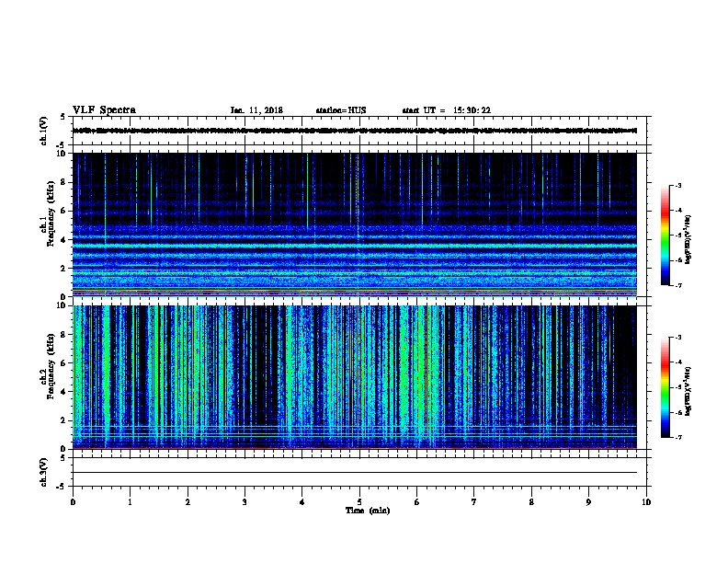Click the "-3" label on ch.1 color scale

677,185
